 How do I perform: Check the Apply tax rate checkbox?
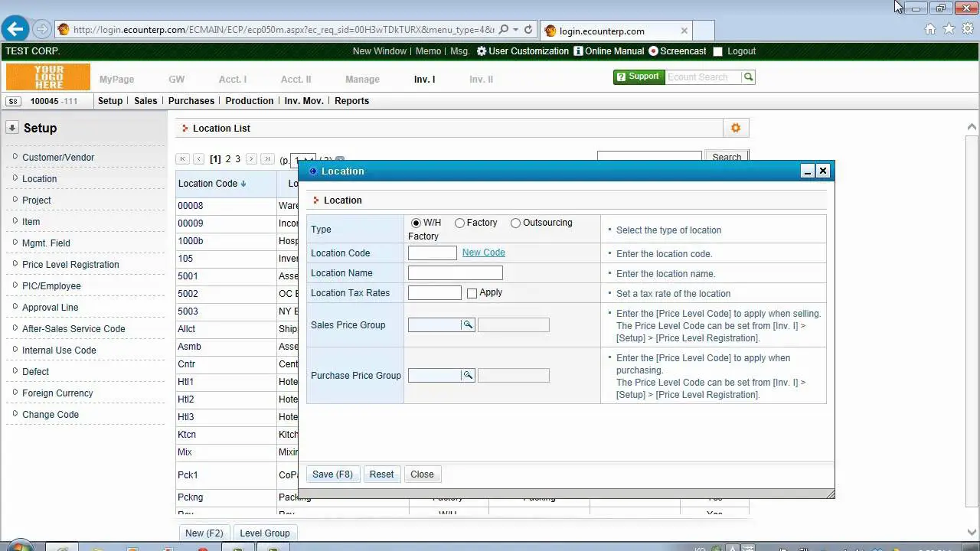pyautogui.click(x=472, y=293)
